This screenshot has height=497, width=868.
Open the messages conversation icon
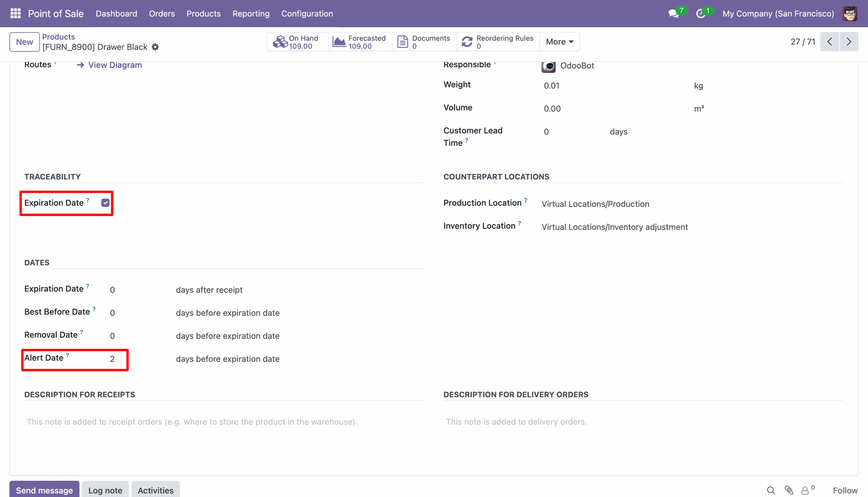click(x=674, y=14)
